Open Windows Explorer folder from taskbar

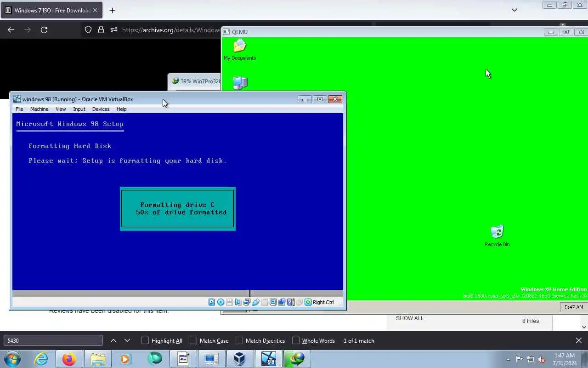point(97,359)
